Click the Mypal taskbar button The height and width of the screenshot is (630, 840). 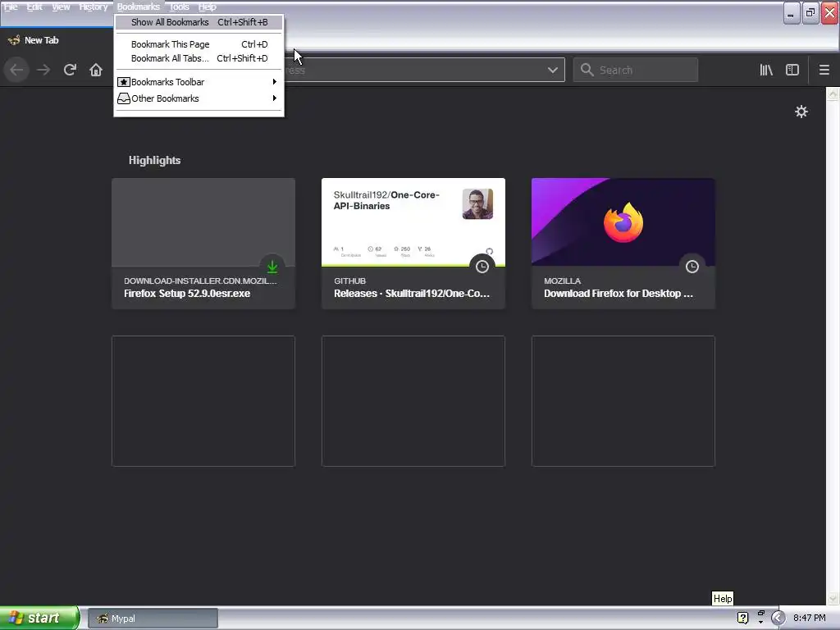(x=153, y=619)
